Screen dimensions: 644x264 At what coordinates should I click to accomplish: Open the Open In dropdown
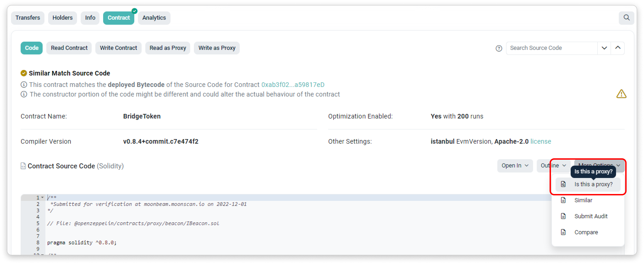[x=515, y=165]
